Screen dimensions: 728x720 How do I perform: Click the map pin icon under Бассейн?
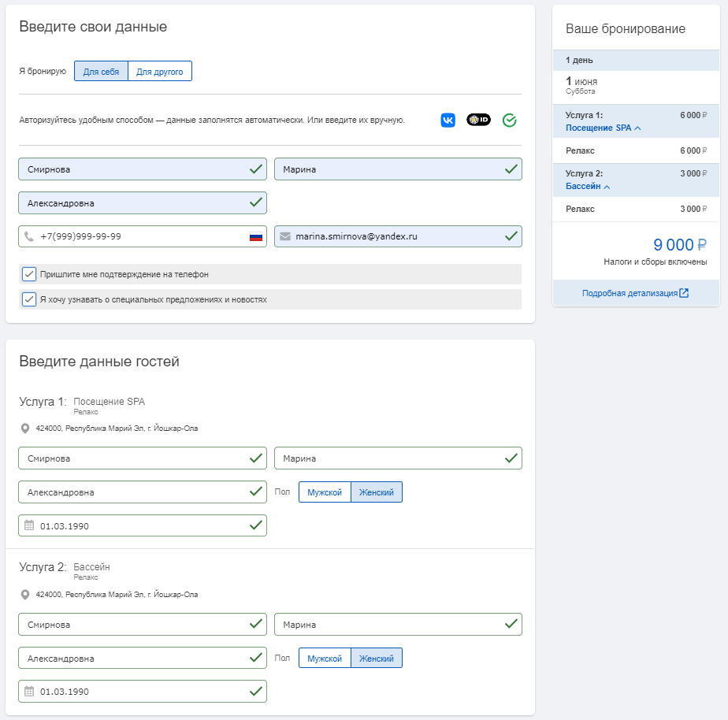(25, 595)
